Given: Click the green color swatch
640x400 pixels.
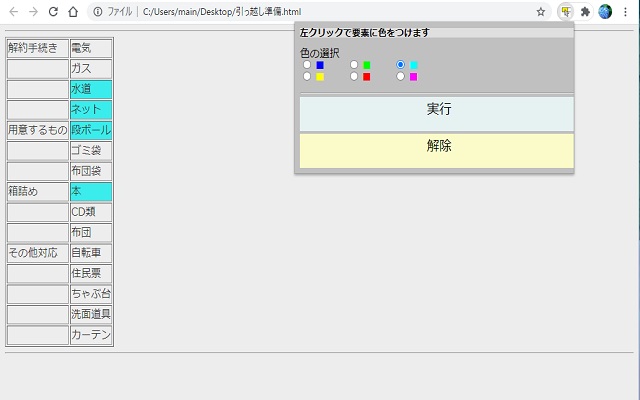Looking at the screenshot, I should [367, 65].
